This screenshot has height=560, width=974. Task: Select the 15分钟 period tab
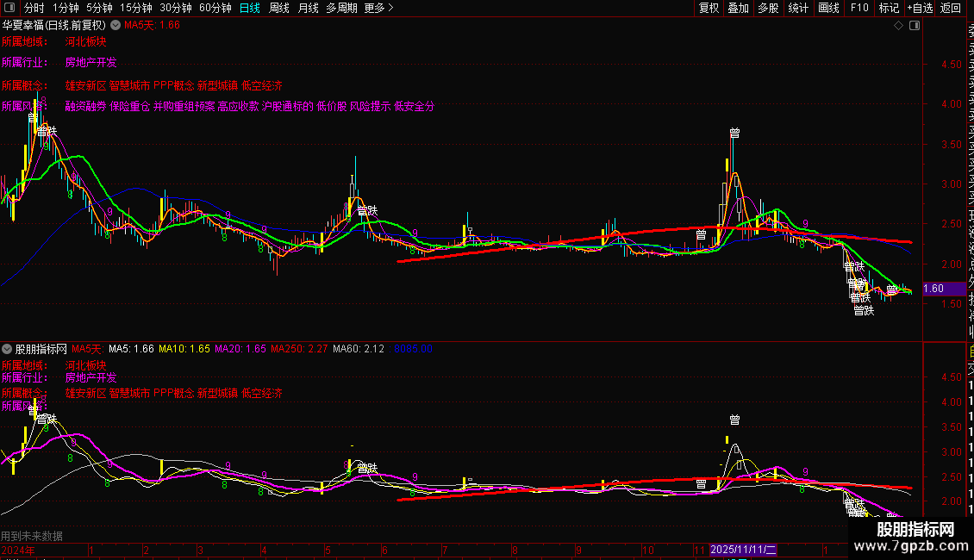136,8
